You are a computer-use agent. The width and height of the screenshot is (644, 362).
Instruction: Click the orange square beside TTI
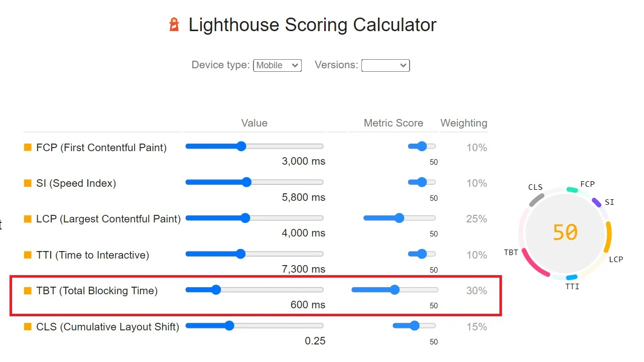(x=28, y=255)
